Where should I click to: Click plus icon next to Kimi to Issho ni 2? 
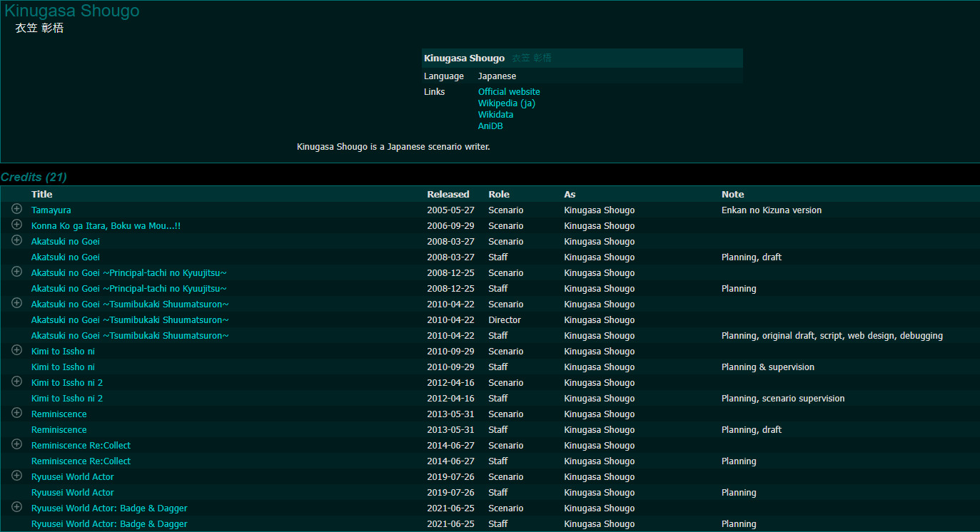16,382
